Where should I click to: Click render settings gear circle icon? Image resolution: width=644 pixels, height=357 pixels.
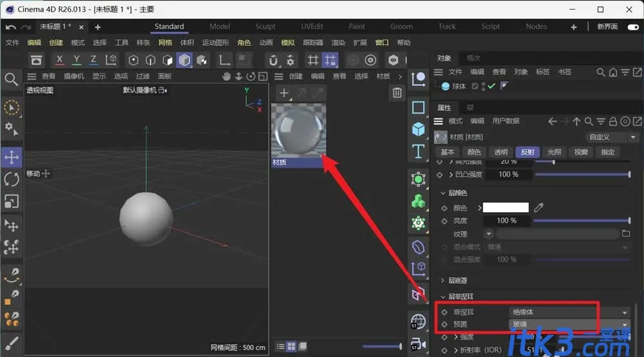pos(370,61)
